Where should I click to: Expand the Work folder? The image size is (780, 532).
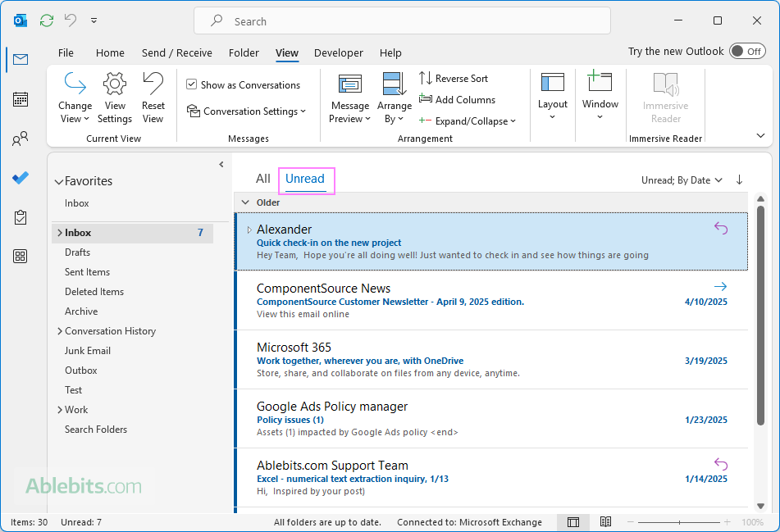click(x=60, y=410)
